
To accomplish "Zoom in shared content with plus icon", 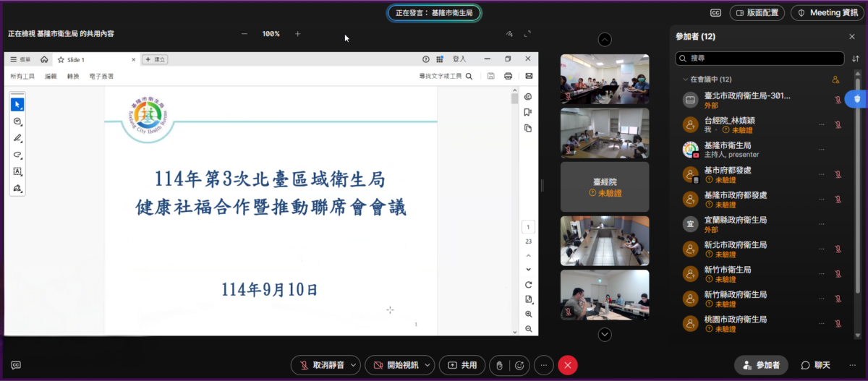I will click(297, 34).
